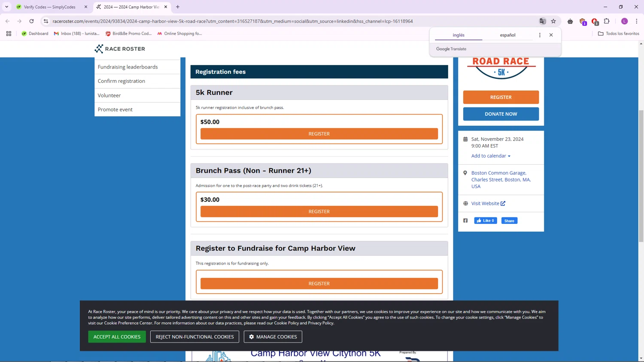Select inglés in the translate popup

click(x=459, y=35)
